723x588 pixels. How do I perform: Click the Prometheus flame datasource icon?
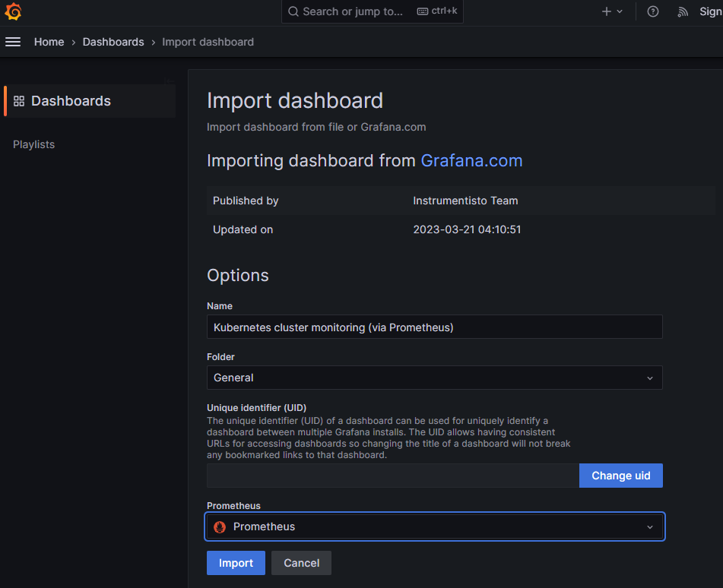coord(220,526)
